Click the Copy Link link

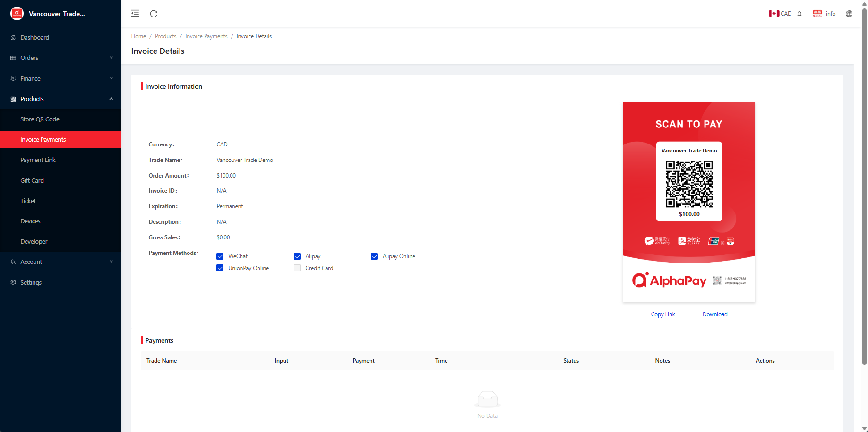pos(663,314)
